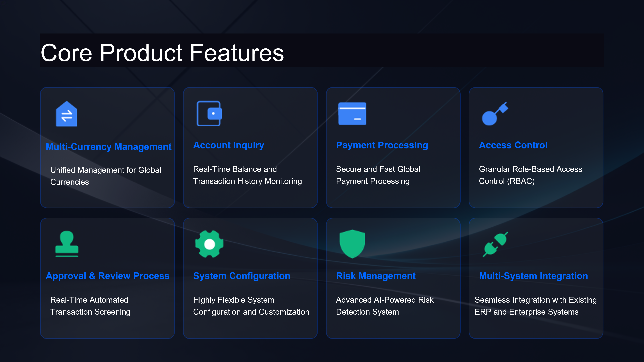This screenshot has width=644, height=362.
Task: Click 'Advanced AI-Powered Risk Detection System' description
Action: (384, 306)
